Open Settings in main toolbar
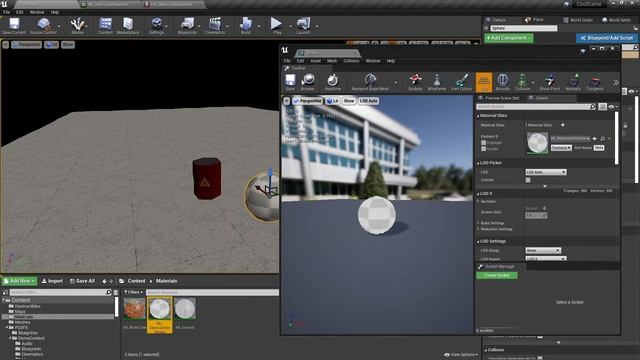This screenshot has width=640, height=360. 156,26
